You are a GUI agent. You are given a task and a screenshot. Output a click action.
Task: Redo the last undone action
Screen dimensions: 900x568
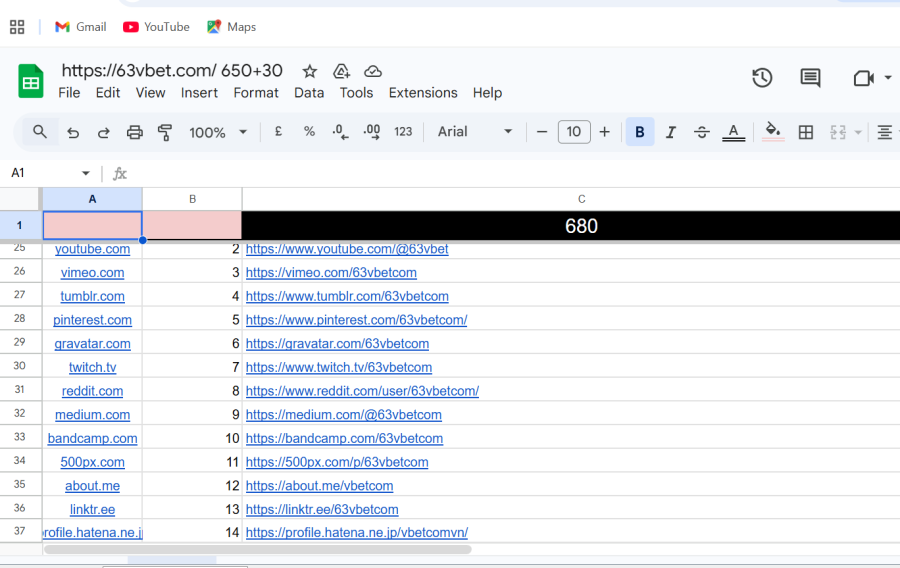point(103,133)
